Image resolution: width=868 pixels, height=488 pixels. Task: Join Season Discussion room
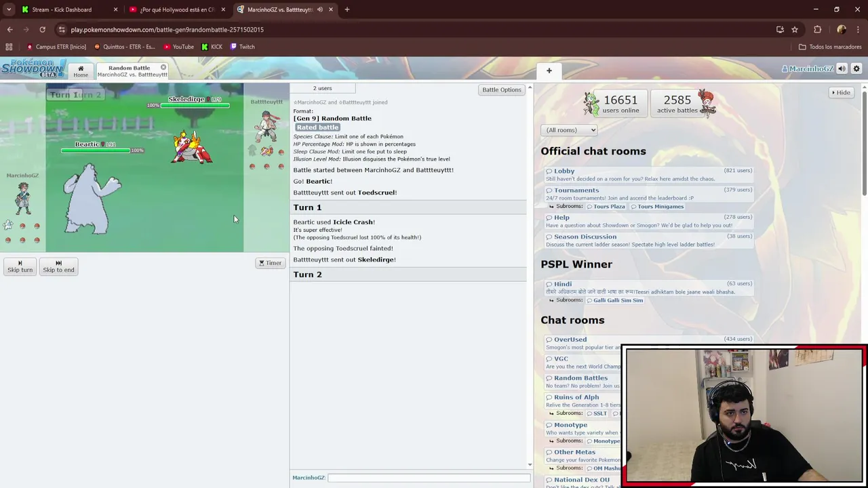[x=650, y=240]
